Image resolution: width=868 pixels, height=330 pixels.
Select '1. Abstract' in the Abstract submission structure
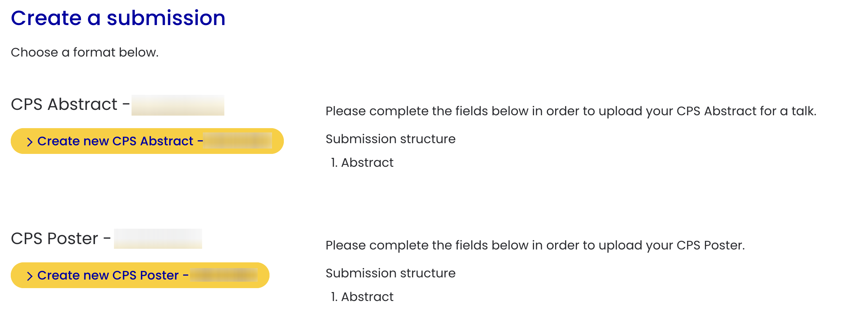tap(362, 162)
